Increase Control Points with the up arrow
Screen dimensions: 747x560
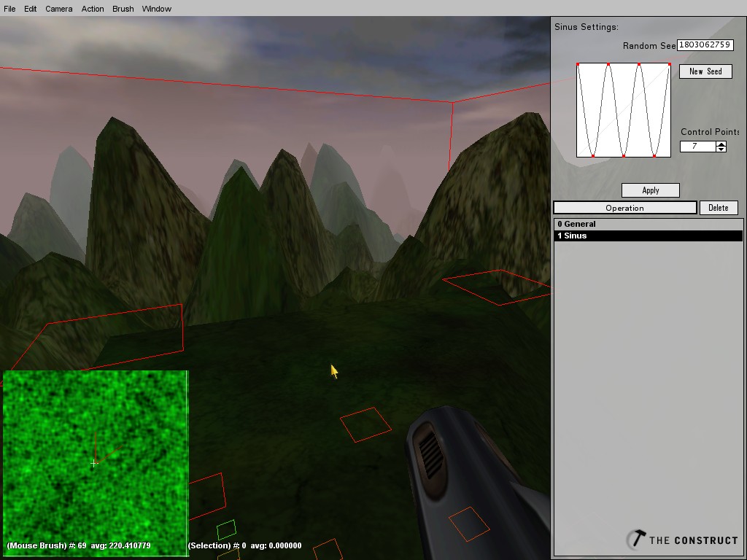point(721,144)
